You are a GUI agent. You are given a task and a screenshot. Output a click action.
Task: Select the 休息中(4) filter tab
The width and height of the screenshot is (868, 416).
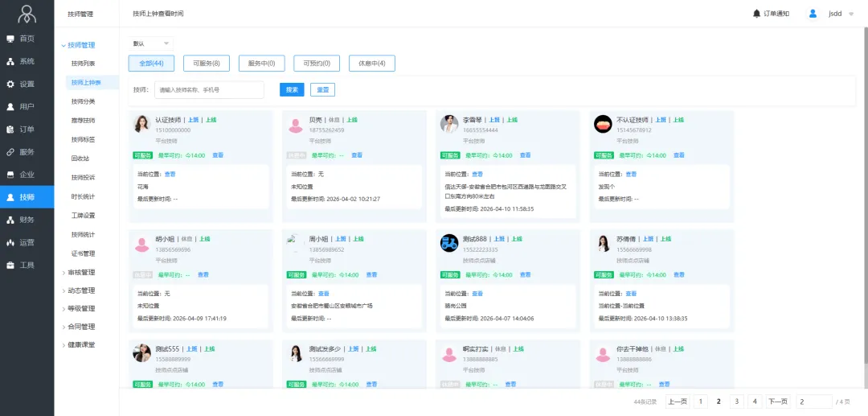point(371,64)
